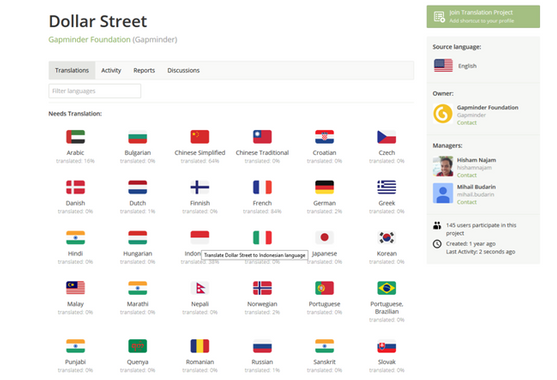557x380 pixels.
Task: Switch to the Translations tab
Action: coord(72,70)
